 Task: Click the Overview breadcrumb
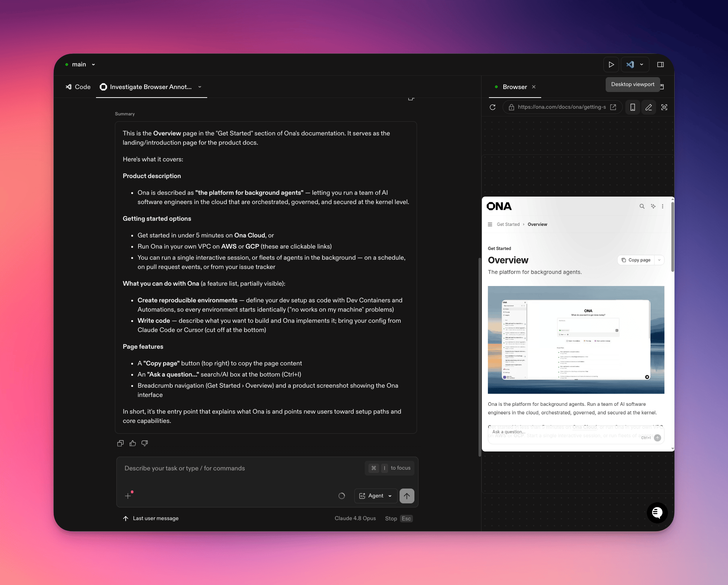pos(537,224)
